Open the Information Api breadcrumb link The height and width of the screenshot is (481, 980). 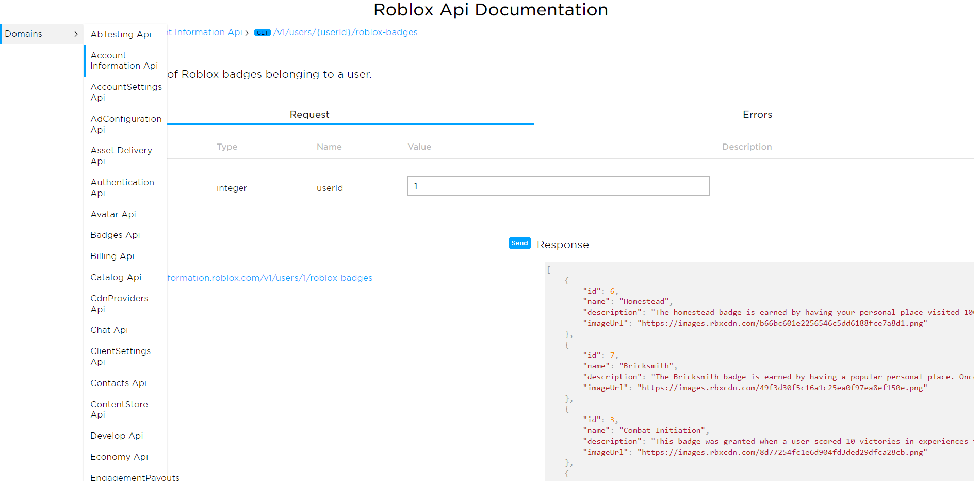205,32
